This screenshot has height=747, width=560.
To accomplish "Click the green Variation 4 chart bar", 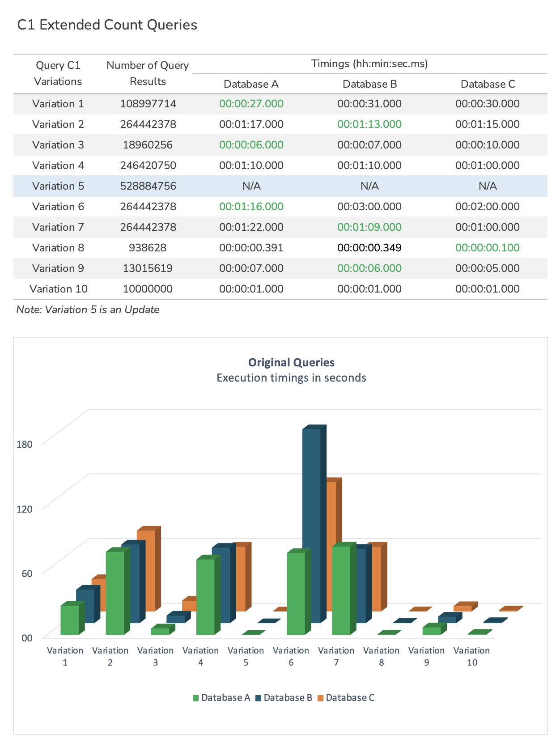I will click(x=205, y=597).
